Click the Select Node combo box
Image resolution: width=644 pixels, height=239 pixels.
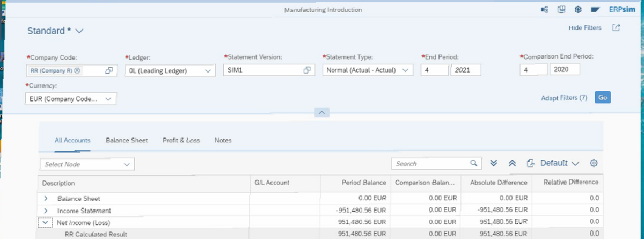[x=87, y=164]
